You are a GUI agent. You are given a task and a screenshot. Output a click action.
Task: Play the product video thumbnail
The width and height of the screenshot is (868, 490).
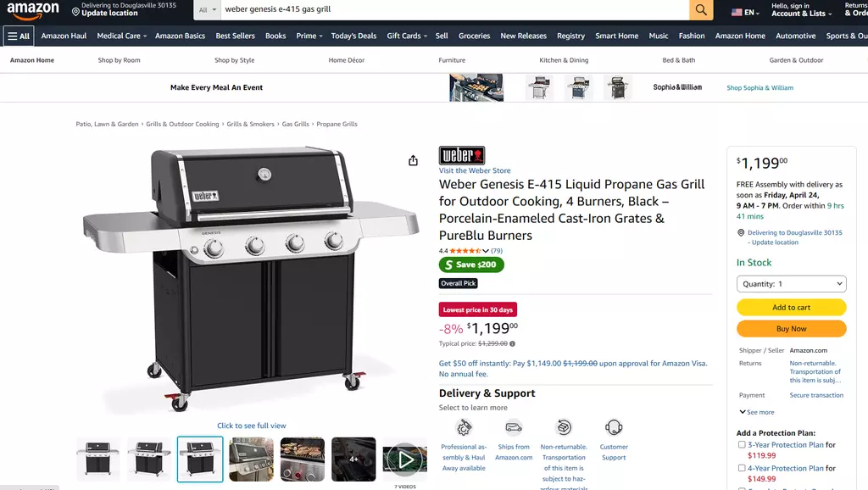pyautogui.click(x=404, y=459)
